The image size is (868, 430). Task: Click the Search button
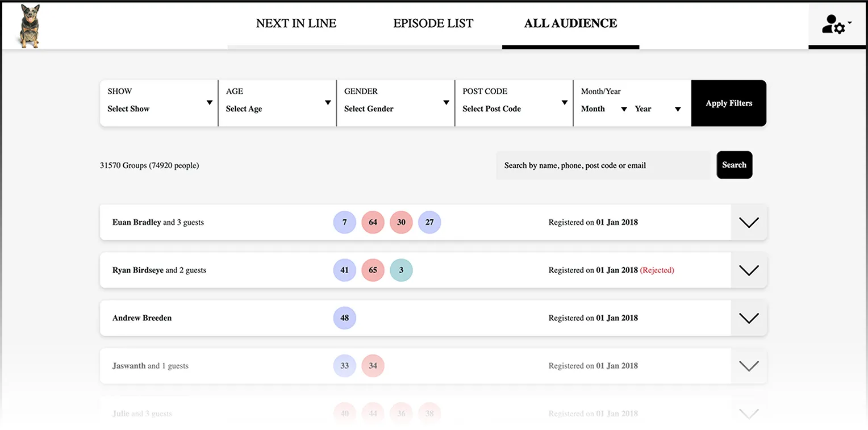pos(734,165)
